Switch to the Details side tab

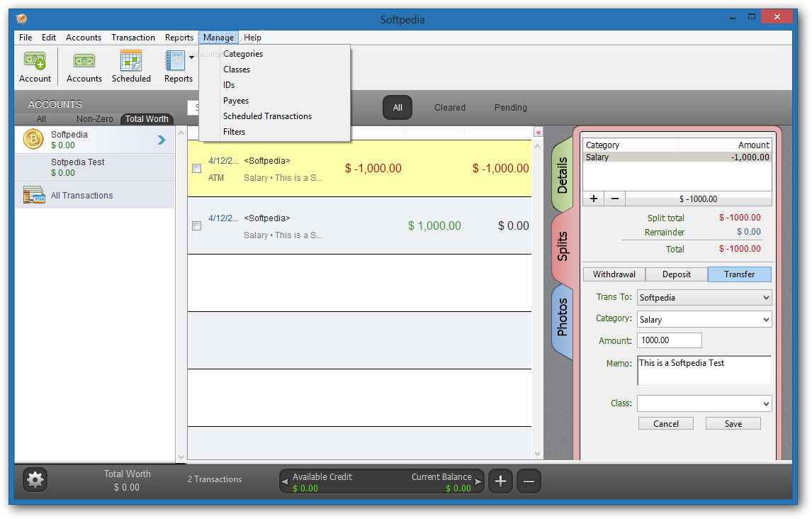pyautogui.click(x=563, y=175)
